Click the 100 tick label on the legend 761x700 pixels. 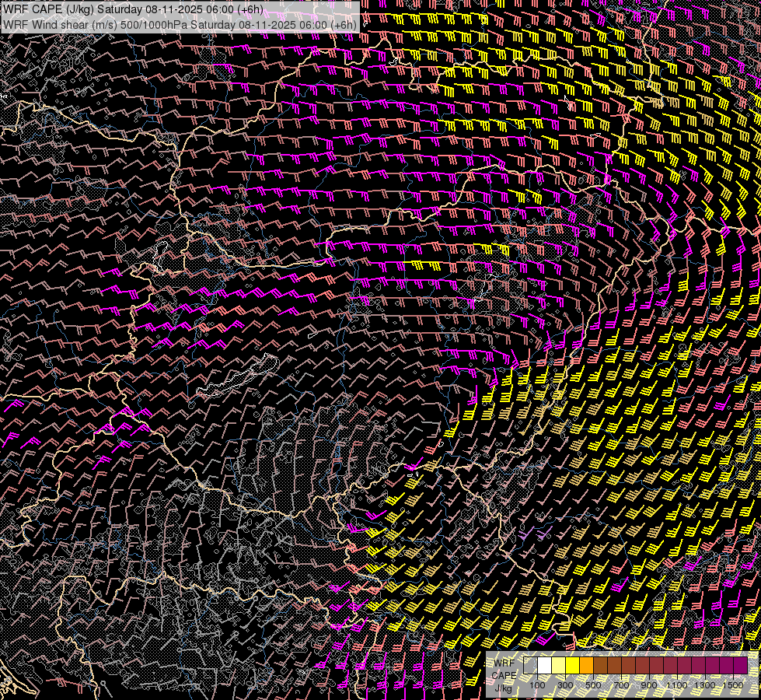537,685
